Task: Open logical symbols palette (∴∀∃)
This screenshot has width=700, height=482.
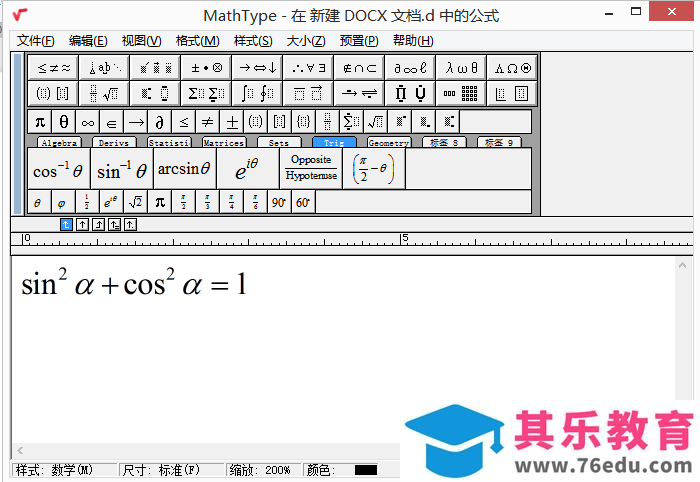Action: coord(308,68)
